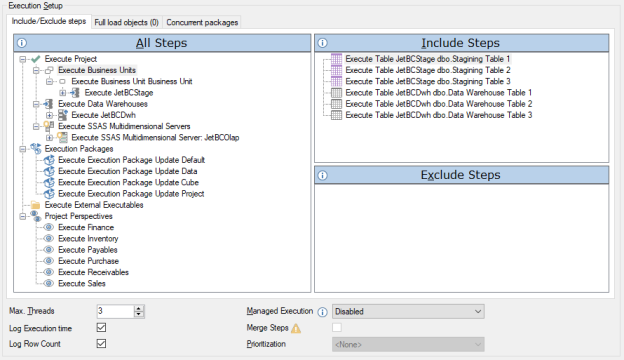Image resolution: width=624 pixels, height=360 pixels.
Task: Expand the JetBCOlap server node
Action: (49, 138)
